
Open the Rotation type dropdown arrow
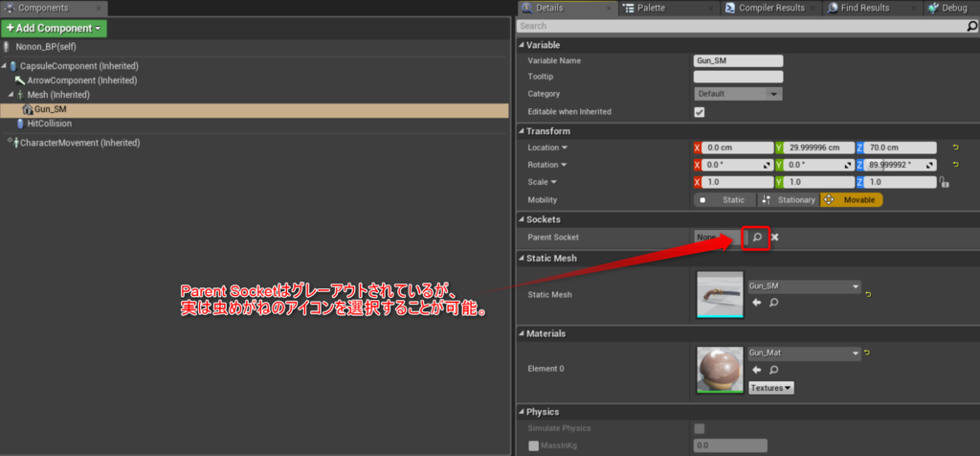[564, 165]
